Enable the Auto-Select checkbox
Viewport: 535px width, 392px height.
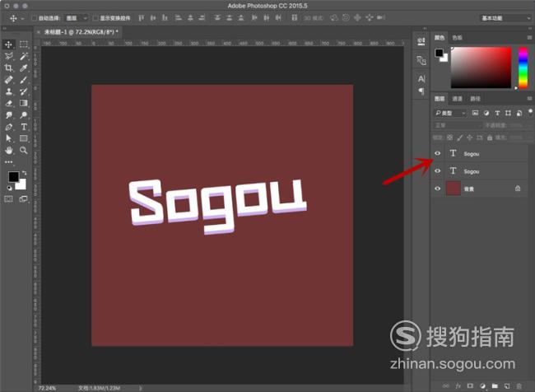[34, 18]
